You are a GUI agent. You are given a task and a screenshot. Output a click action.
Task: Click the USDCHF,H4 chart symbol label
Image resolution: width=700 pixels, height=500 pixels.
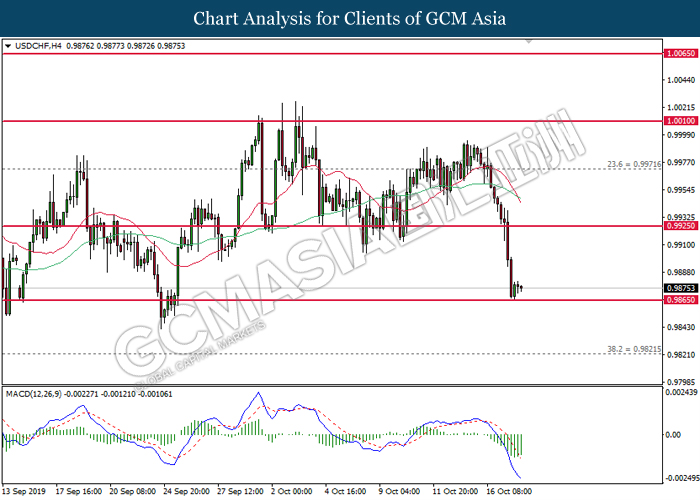tap(38, 46)
